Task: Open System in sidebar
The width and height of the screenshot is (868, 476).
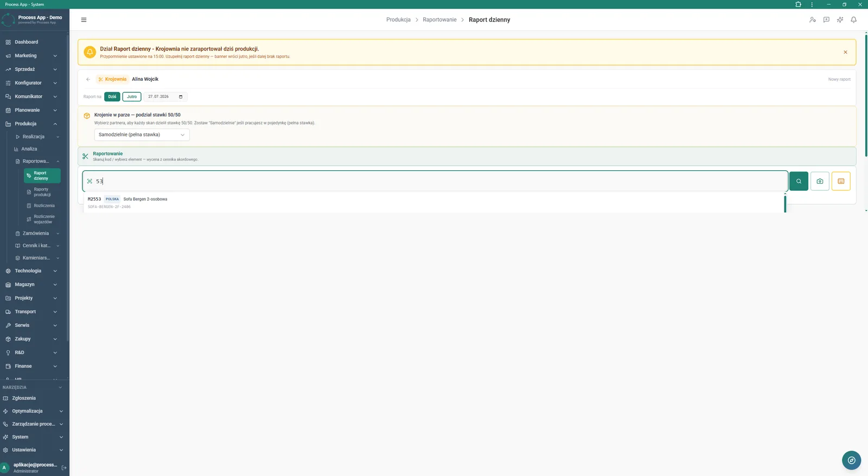Action: pos(20,437)
